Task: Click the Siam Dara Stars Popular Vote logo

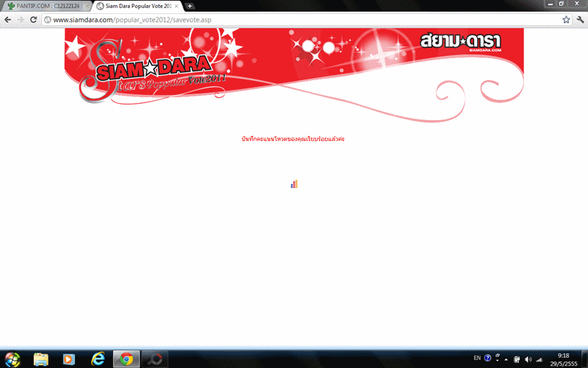Action: point(154,71)
